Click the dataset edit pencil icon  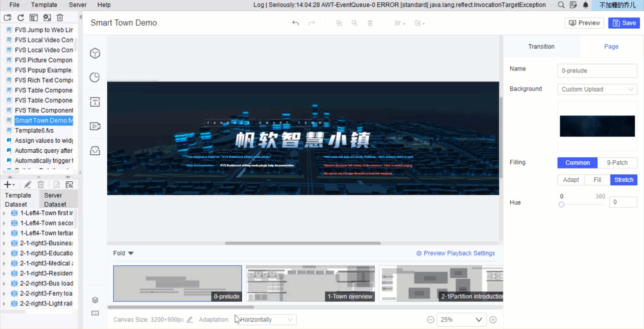pyautogui.click(x=28, y=184)
